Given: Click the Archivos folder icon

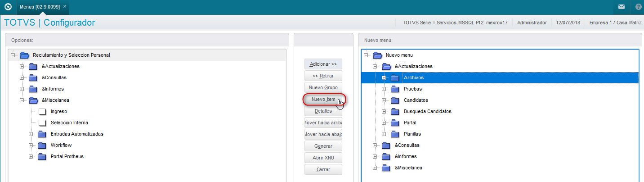Looking at the screenshot, I should click(x=395, y=77).
